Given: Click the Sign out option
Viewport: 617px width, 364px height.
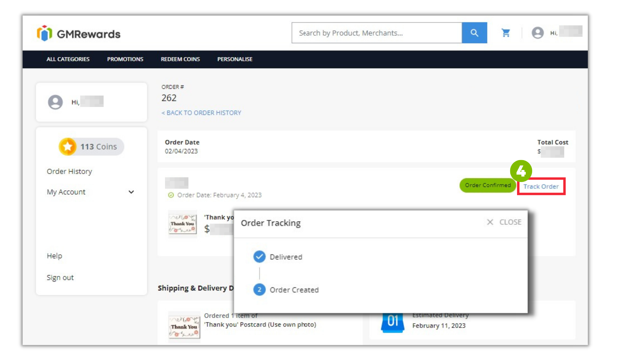Looking at the screenshot, I should pyautogui.click(x=60, y=277).
